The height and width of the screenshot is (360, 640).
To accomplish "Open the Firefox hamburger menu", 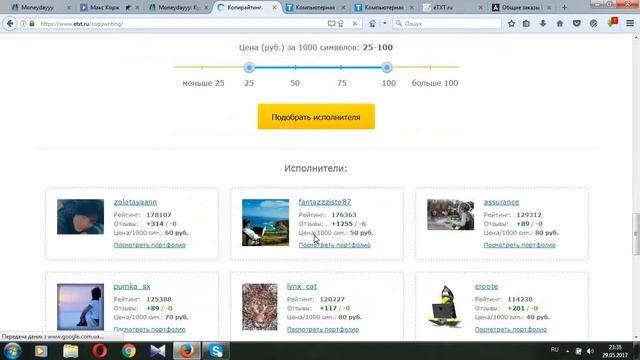I will [630, 24].
